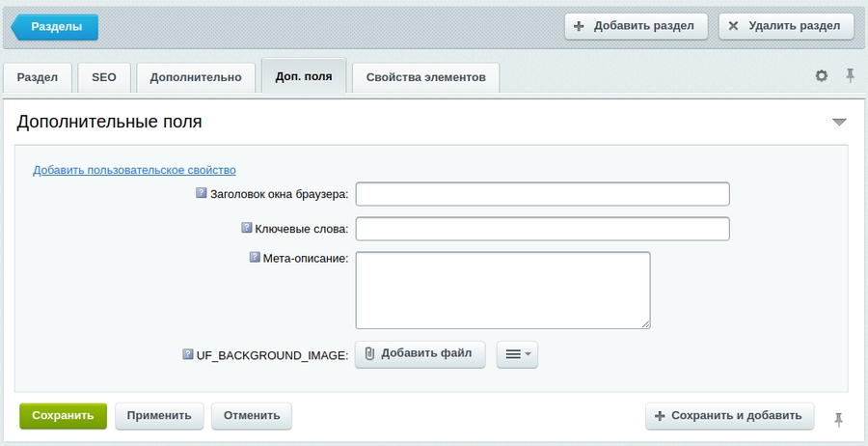Click inside the Мета-описание text area
Viewport: 868px width, 446px height.
click(502, 290)
